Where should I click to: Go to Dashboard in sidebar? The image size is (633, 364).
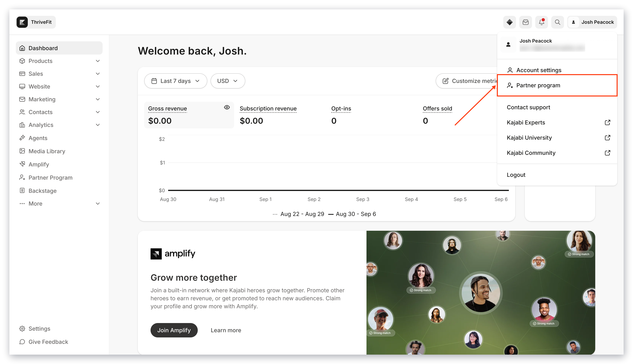pos(59,48)
